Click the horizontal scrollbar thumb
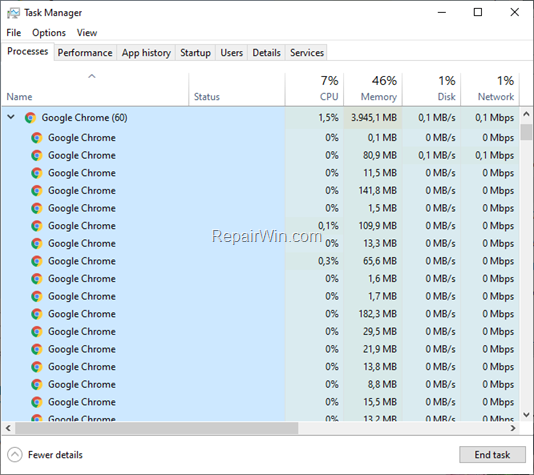Image resolution: width=534 pixels, height=475 pixels. point(157,428)
